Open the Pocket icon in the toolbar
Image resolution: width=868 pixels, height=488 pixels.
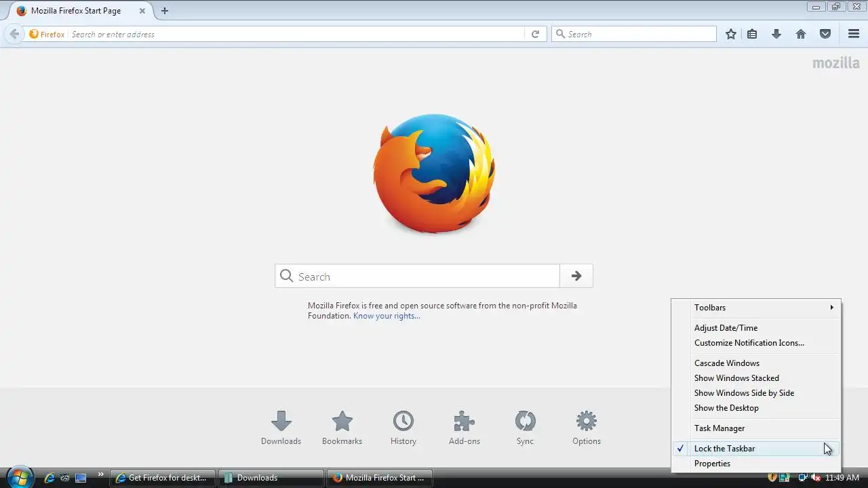[825, 34]
